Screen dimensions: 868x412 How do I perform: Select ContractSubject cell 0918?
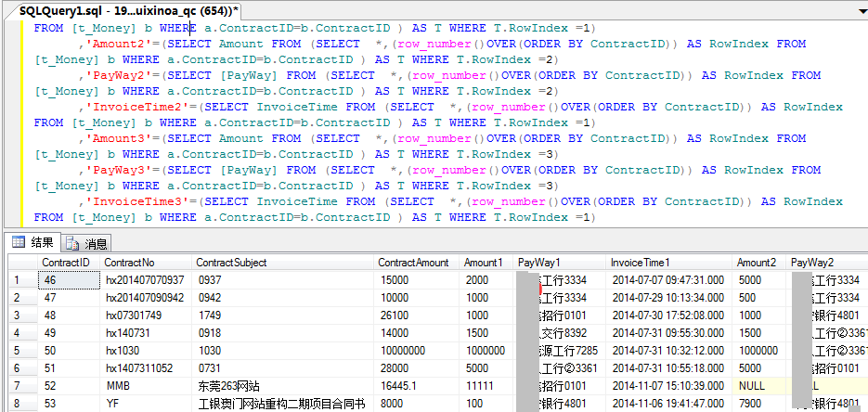click(x=283, y=333)
